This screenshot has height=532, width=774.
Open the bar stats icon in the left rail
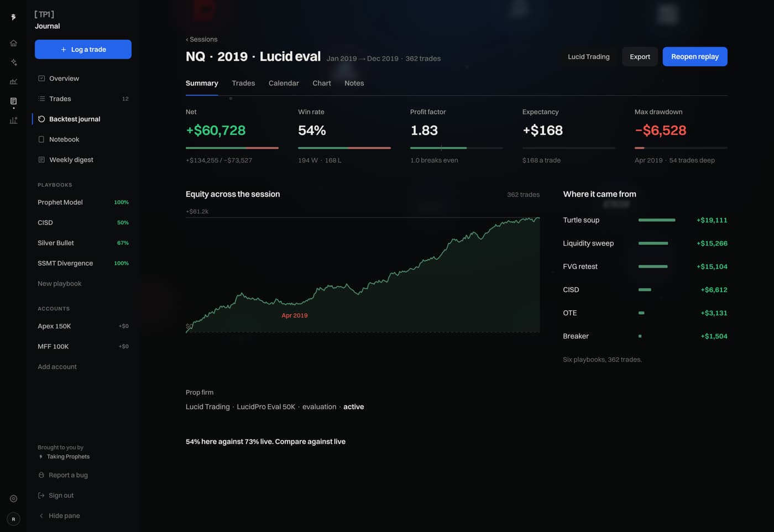tap(13, 121)
